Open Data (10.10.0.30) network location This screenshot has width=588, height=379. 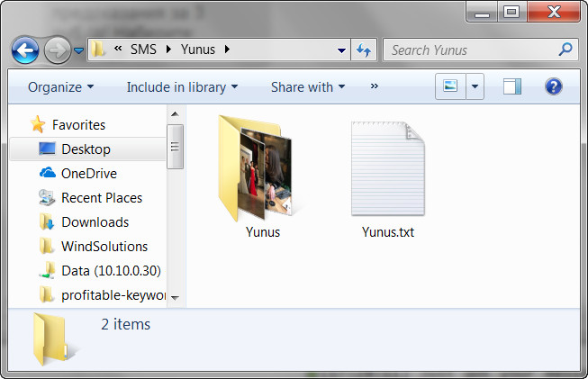click(112, 271)
